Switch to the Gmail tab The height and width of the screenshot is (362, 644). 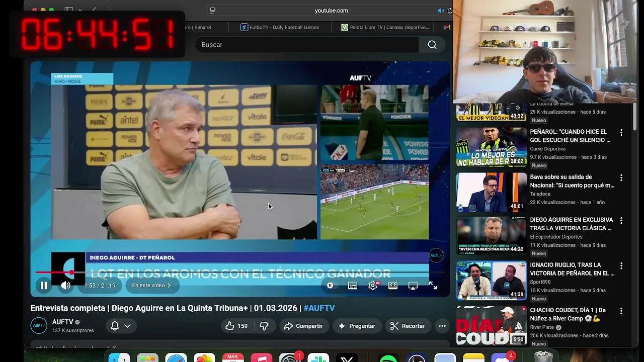[447, 27]
